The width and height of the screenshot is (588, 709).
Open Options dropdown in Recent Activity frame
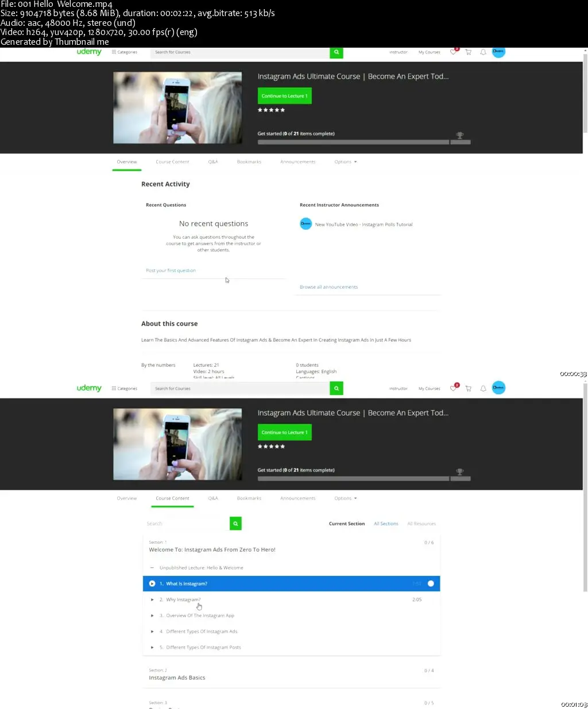[x=346, y=162]
